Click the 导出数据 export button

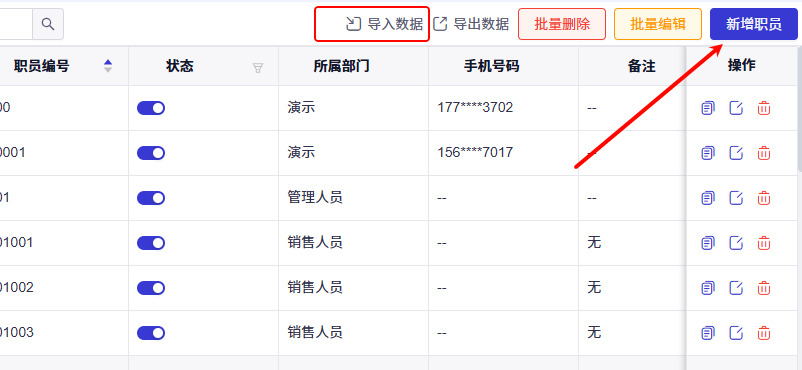(471, 24)
